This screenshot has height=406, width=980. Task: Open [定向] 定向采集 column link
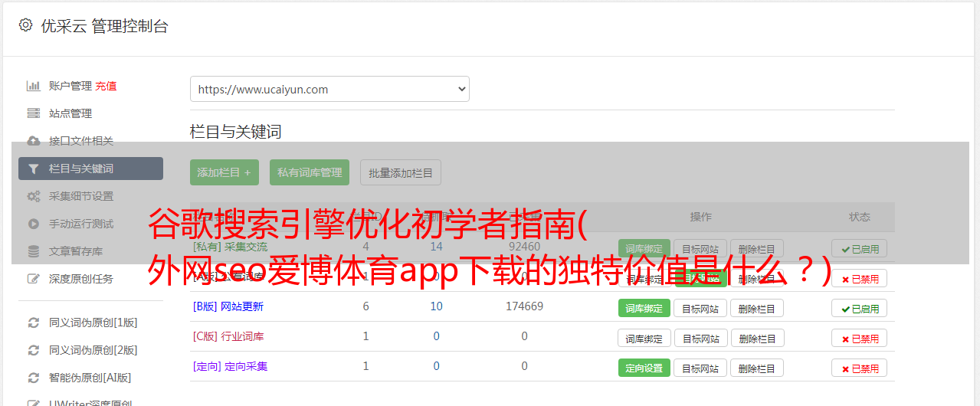pos(230,366)
